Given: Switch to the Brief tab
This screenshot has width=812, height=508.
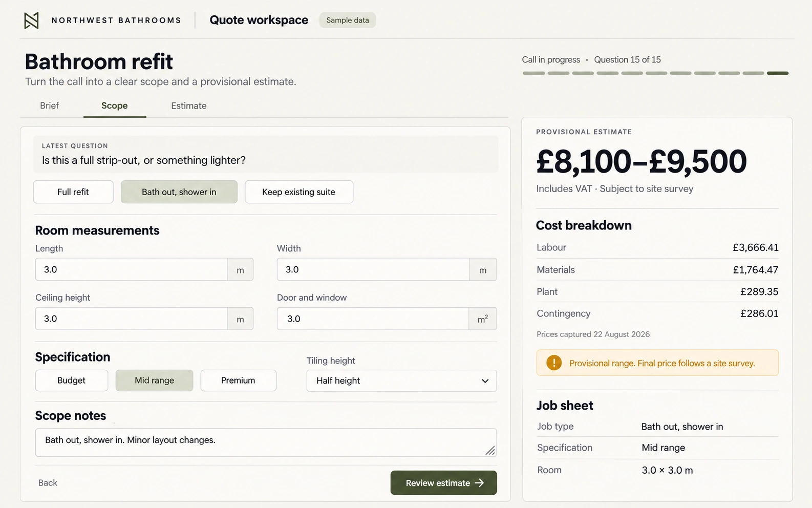Looking at the screenshot, I should tap(50, 105).
